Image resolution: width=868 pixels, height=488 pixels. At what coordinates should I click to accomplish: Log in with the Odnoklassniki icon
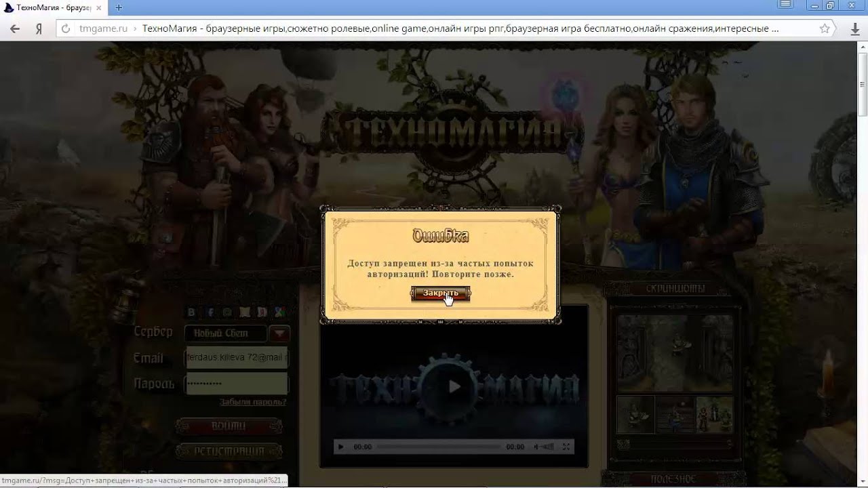(x=245, y=312)
